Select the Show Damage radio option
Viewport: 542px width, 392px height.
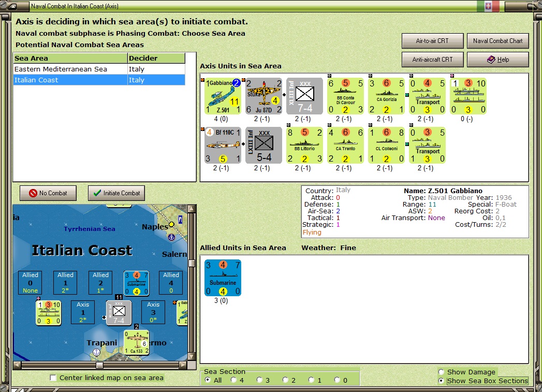click(x=441, y=372)
